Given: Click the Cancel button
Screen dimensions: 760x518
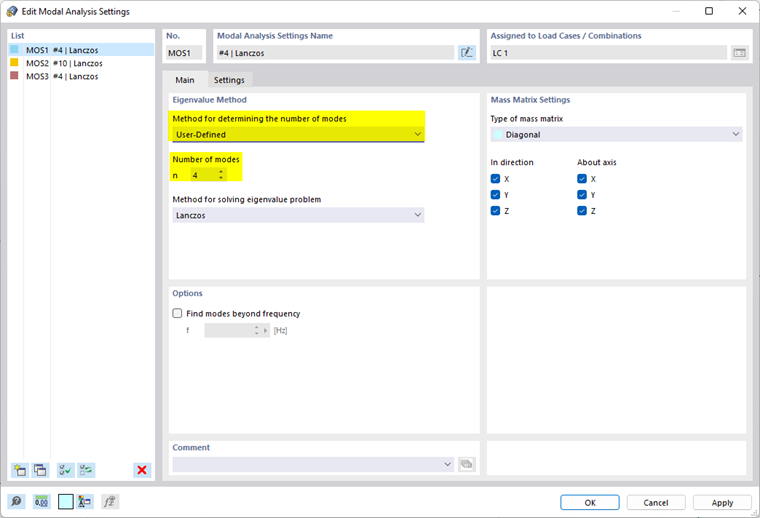Looking at the screenshot, I should point(656,502).
